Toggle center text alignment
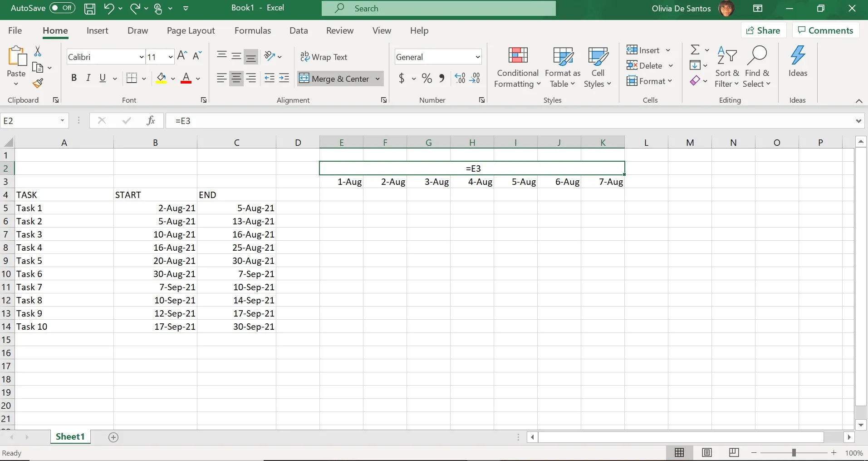Image resolution: width=868 pixels, height=461 pixels. (x=236, y=78)
